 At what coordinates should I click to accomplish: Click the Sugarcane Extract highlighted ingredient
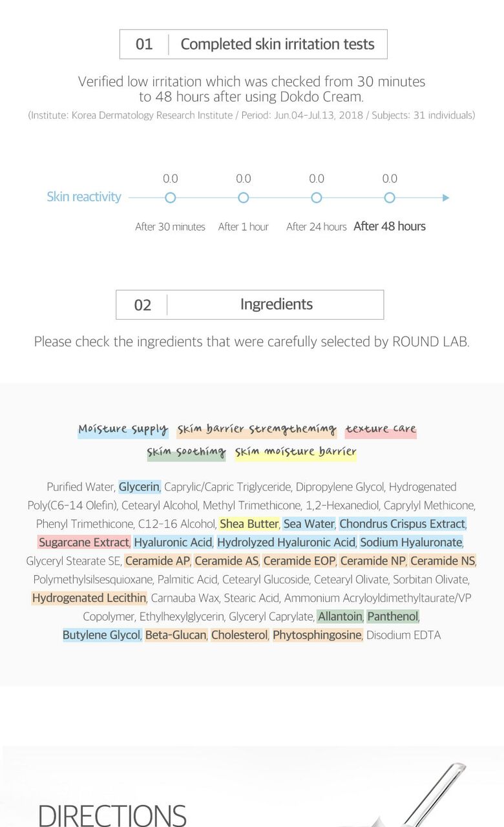[84, 542]
